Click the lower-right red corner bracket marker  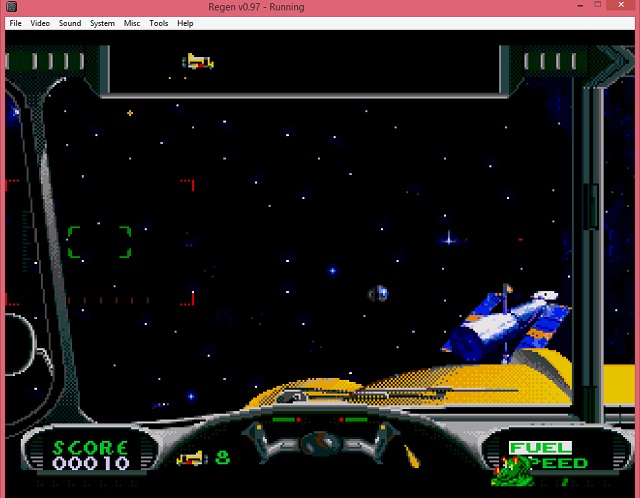pos(188,299)
